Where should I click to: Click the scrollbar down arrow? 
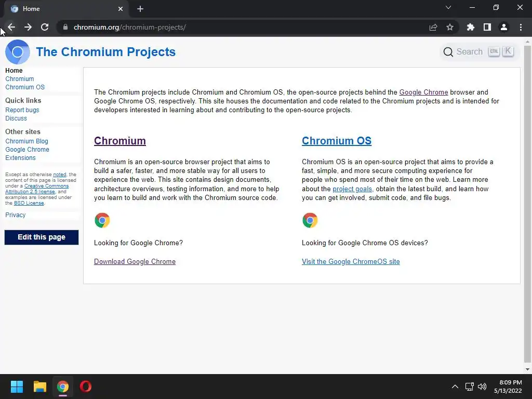527,369
